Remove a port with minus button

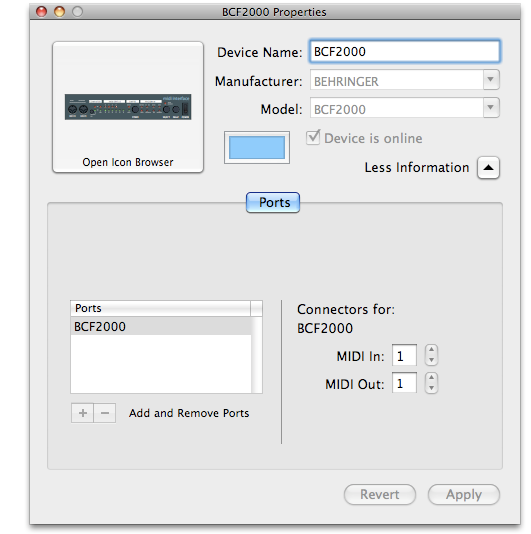tap(105, 413)
